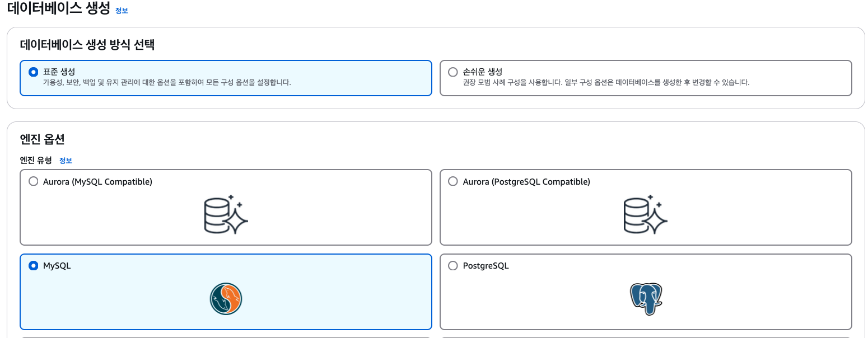Click the PostgreSQL elephant logo icon

pyautogui.click(x=646, y=299)
